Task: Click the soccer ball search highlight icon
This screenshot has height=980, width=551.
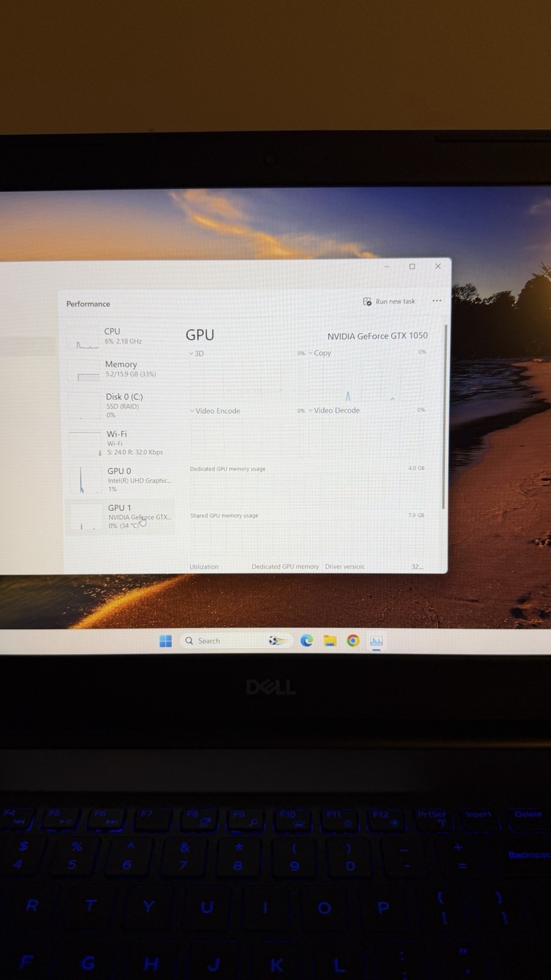Action: click(277, 641)
